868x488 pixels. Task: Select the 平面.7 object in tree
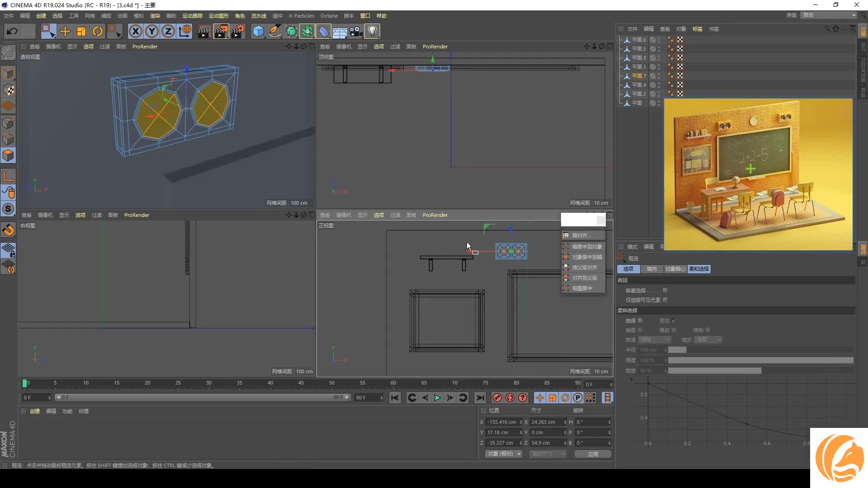638,76
